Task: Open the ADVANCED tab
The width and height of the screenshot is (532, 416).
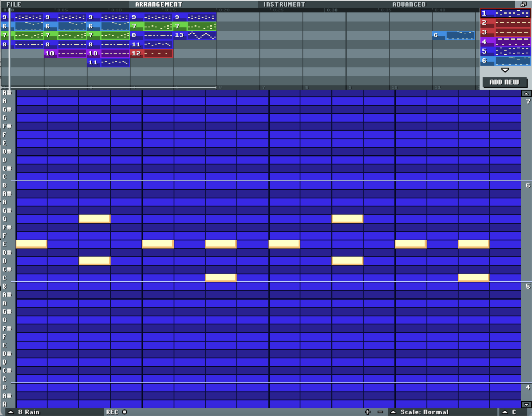Action: 409,4
